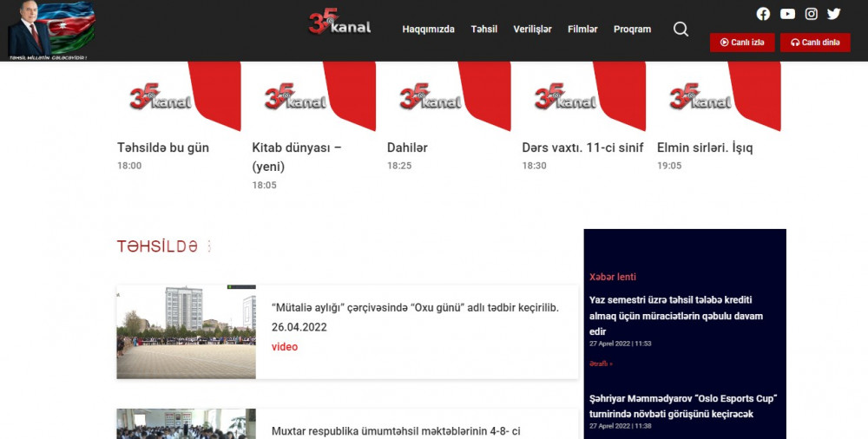The height and width of the screenshot is (439, 868).
Task: Open the Oxu günü article thumbnail
Action: point(186,331)
